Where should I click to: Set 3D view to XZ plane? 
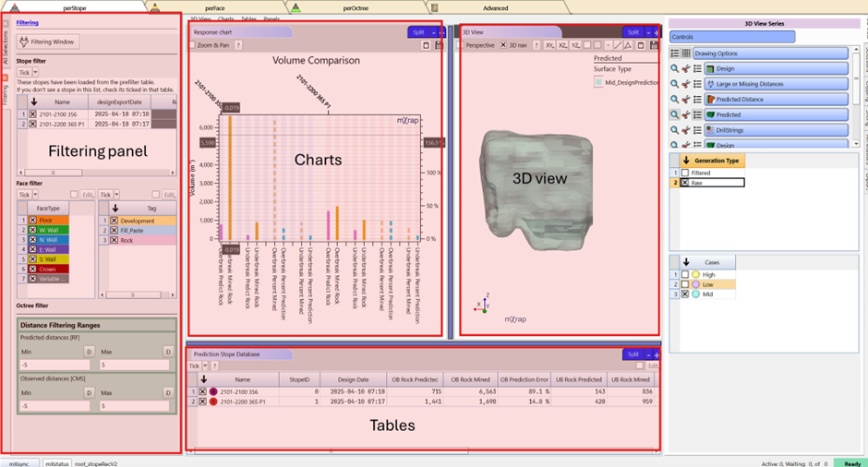point(562,45)
